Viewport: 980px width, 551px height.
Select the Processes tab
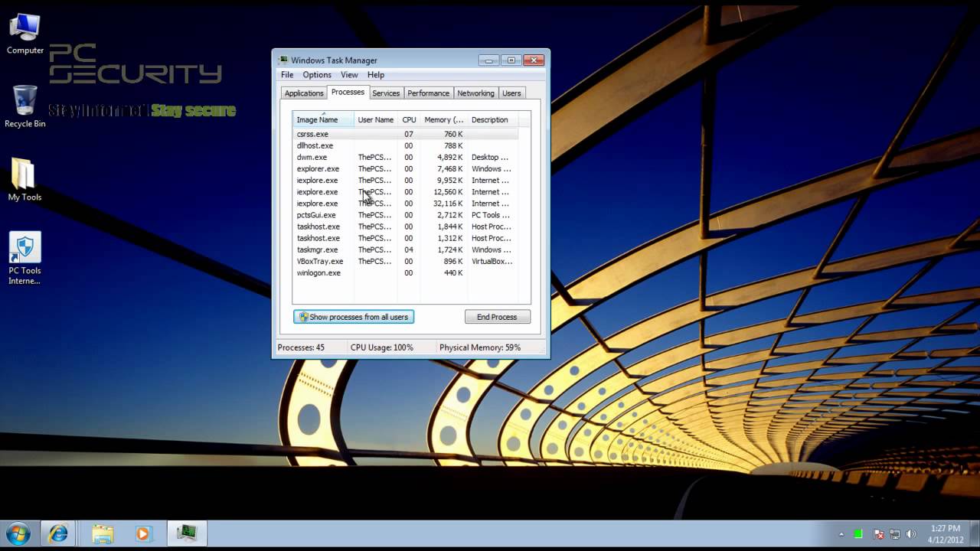[x=348, y=92]
